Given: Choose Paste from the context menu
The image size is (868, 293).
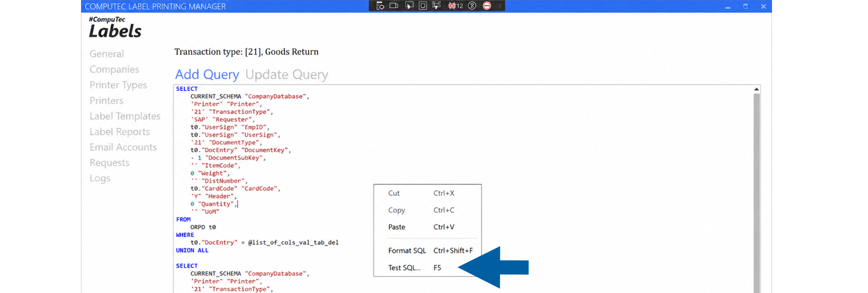Looking at the screenshot, I should click(427, 227).
